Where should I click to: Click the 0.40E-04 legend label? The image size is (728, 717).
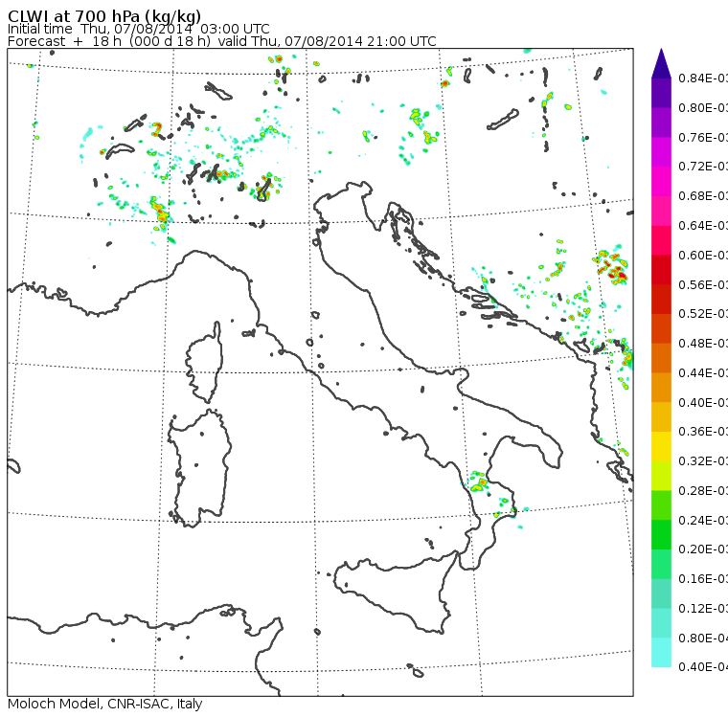click(x=703, y=667)
